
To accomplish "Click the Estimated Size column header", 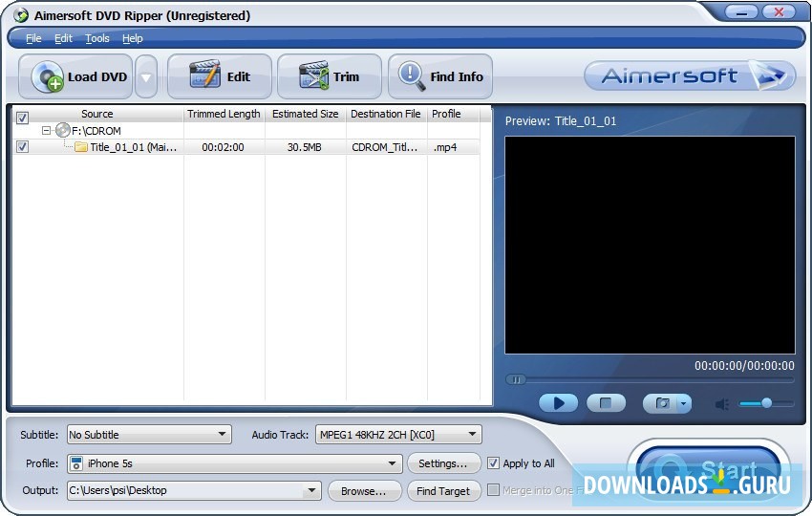I will [305, 114].
